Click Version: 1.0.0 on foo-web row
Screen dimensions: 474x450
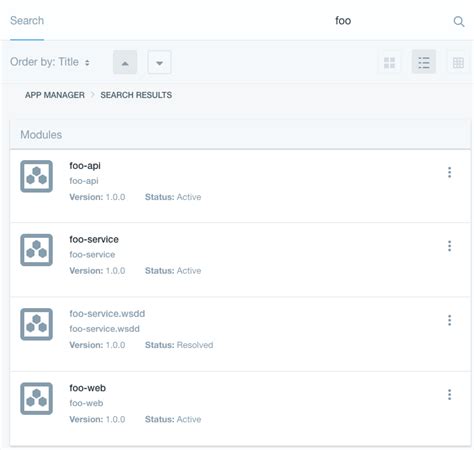pyautogui.click(x=97, y=419)
